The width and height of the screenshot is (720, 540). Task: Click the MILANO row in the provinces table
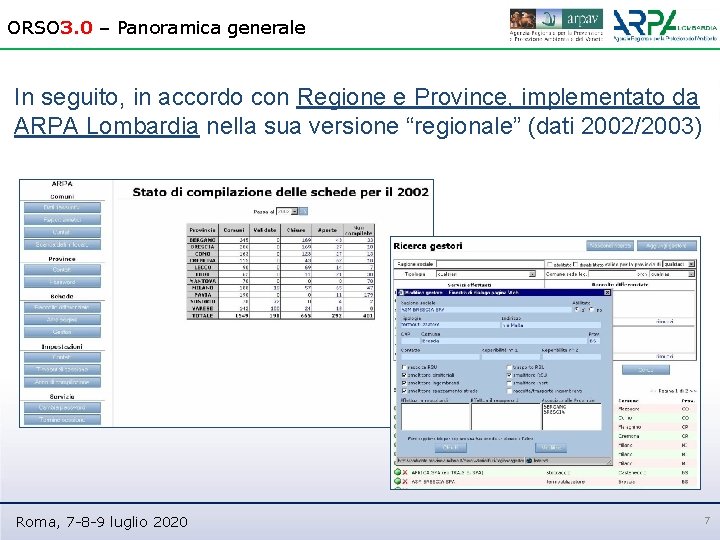[x=281, y=288]
